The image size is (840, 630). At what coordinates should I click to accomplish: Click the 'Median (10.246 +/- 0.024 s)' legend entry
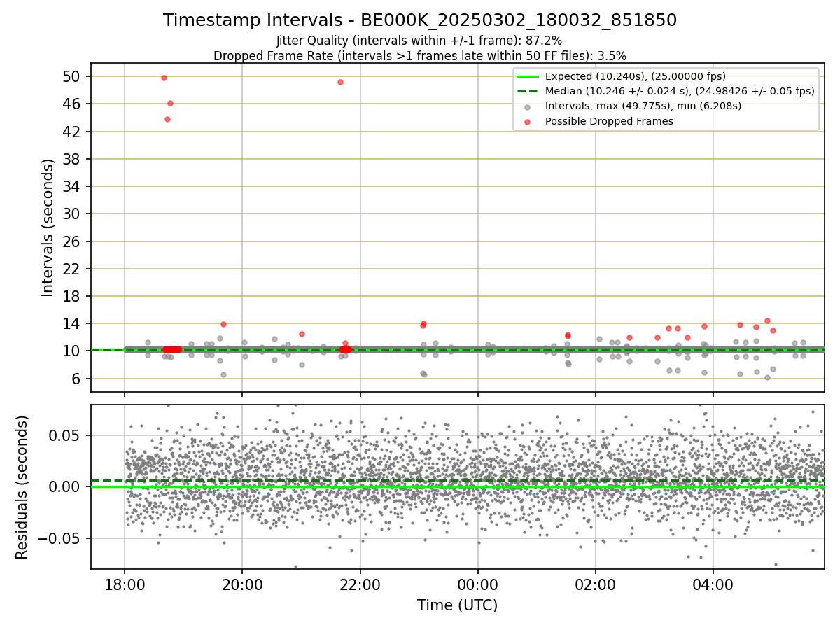680,91
